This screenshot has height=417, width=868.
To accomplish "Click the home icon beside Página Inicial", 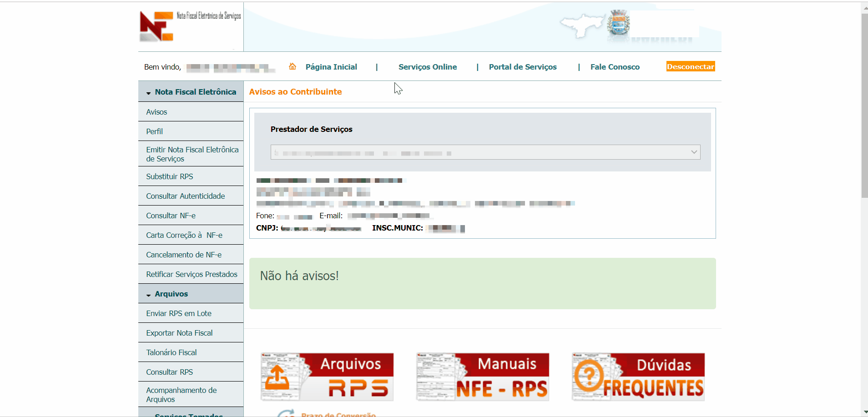I will click(293, 66).
